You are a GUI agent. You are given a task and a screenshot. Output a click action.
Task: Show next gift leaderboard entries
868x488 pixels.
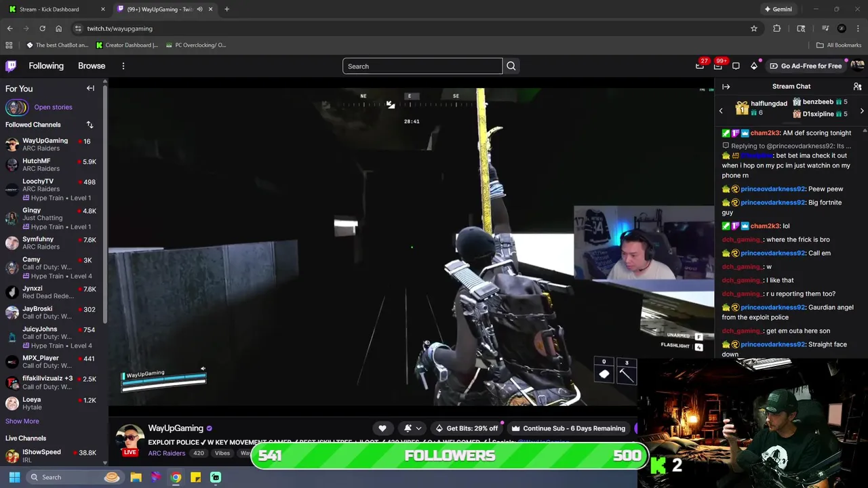[862, 110]
